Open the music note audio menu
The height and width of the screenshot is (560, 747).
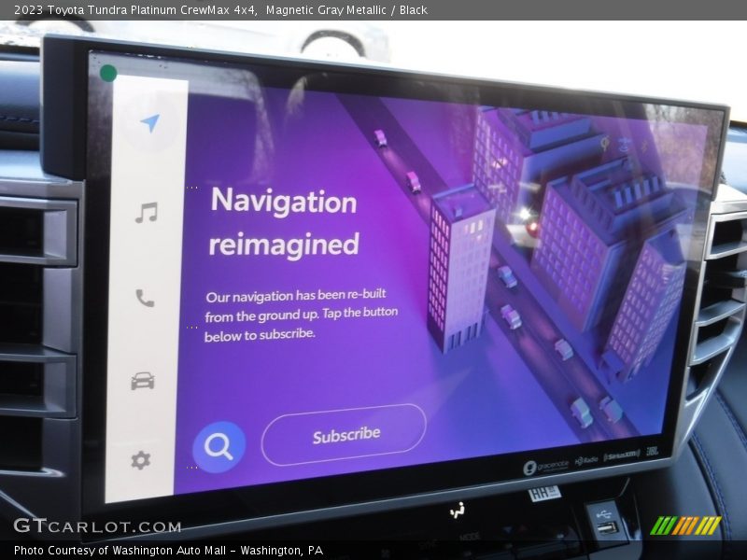coord(147,213)
